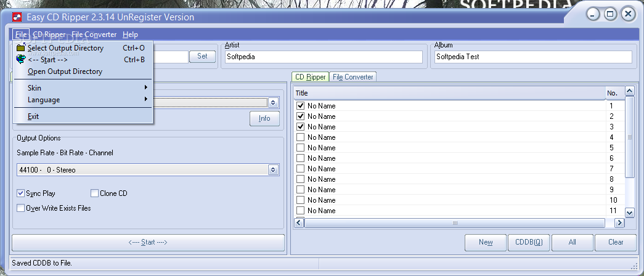Click the New button

(x=486, y=242)
